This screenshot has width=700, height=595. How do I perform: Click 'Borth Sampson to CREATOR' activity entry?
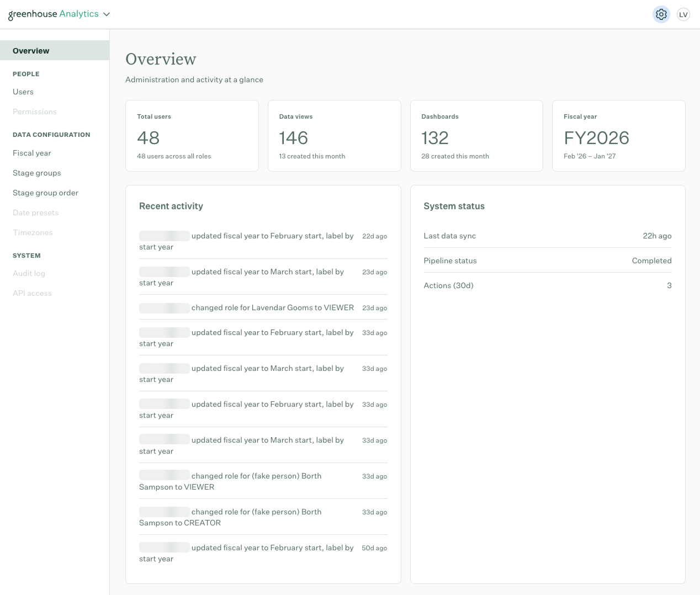263,517
